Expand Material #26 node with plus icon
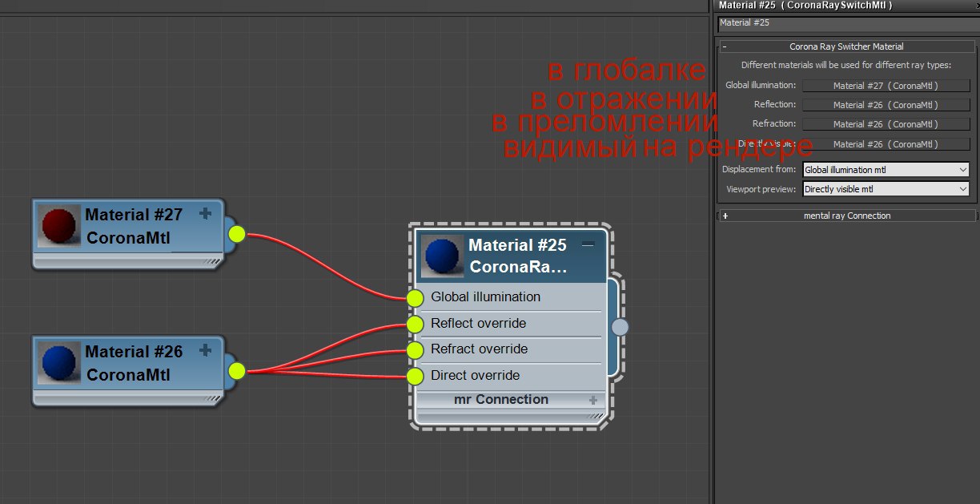 (x=205, y=349)
